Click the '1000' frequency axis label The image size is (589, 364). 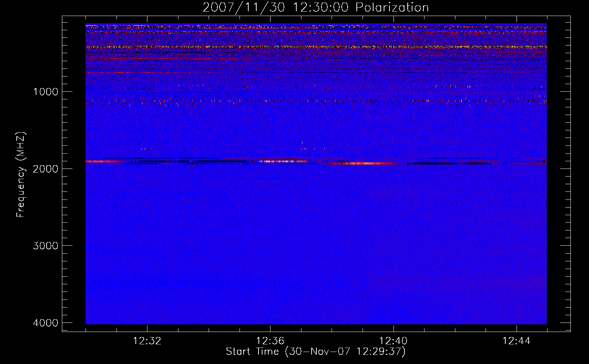pos(46,92)
